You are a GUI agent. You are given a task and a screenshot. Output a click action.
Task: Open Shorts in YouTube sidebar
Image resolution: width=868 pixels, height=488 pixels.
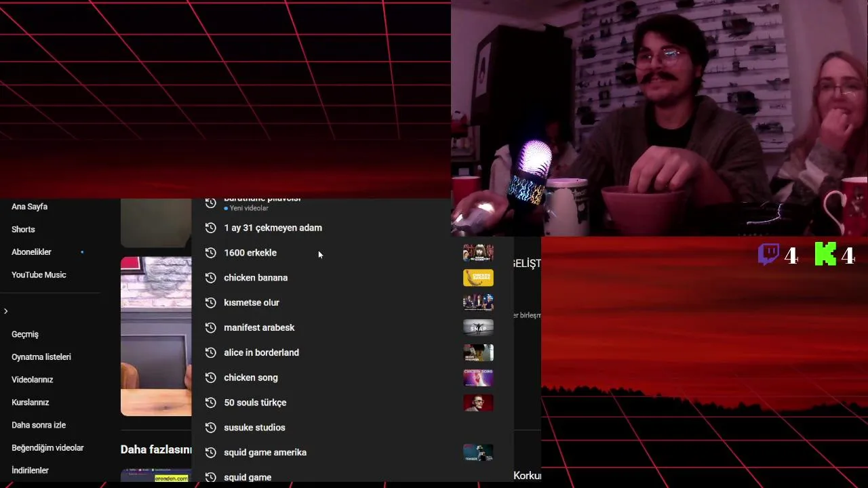[23, 229]
